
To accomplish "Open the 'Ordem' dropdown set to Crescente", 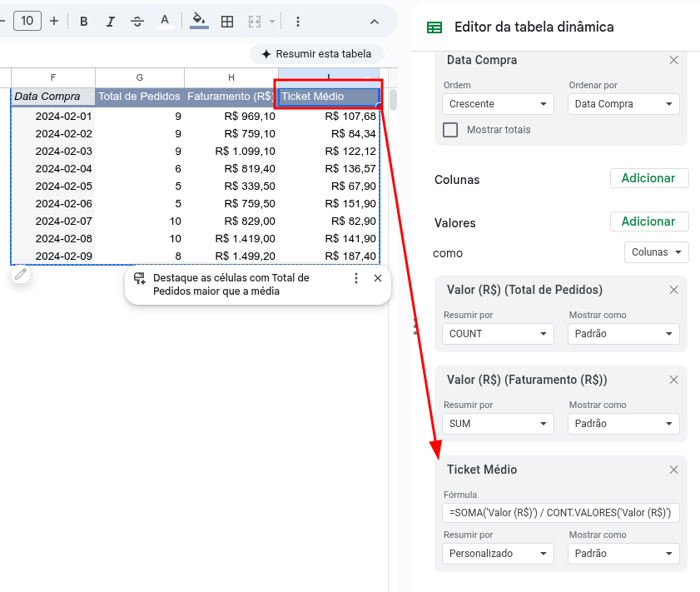I will point(498,104).
